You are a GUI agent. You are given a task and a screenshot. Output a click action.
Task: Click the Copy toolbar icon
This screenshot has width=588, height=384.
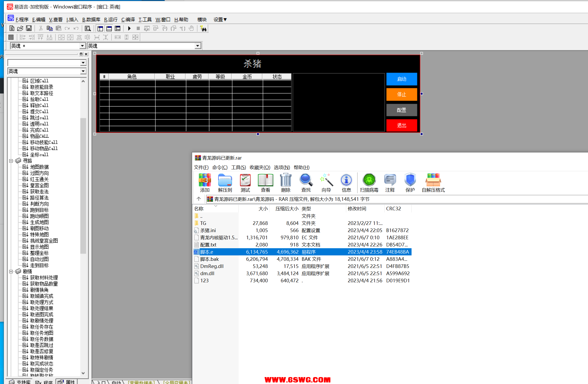[49, 28]
